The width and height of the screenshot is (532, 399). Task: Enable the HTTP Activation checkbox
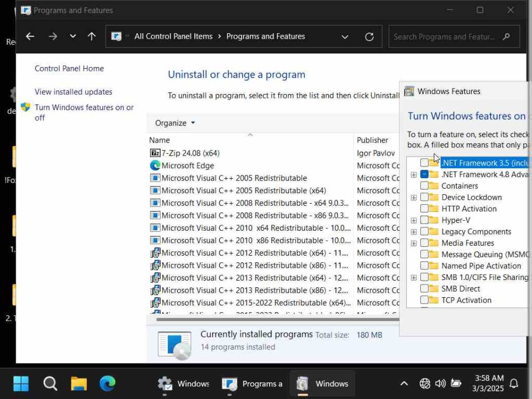[x=424, y=209]
